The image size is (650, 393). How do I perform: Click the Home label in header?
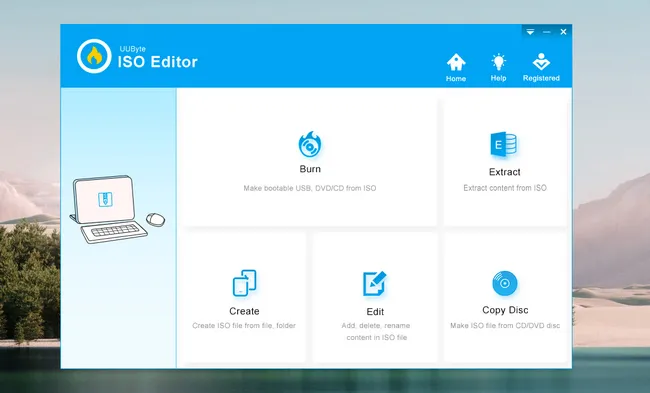click(x=456, y=79)
